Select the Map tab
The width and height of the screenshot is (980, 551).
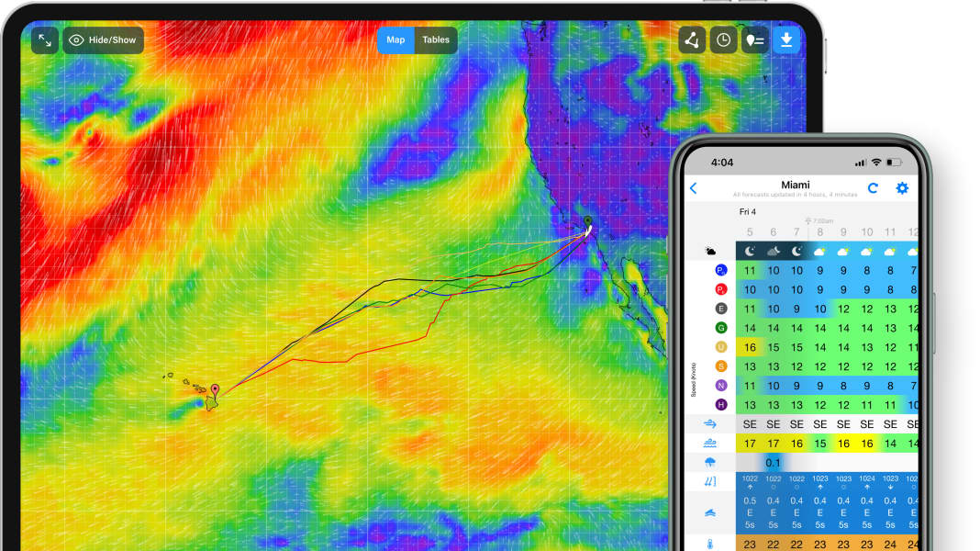click(395, 39)
